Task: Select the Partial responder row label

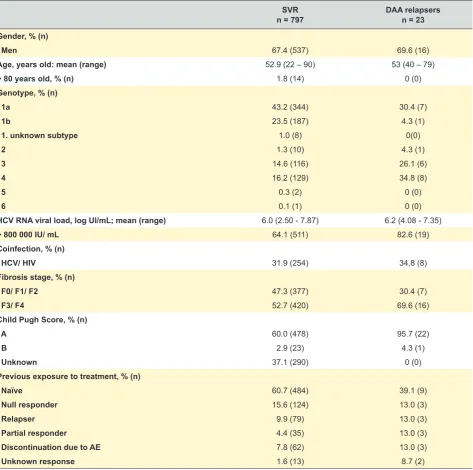Action: tap(34, 433)
